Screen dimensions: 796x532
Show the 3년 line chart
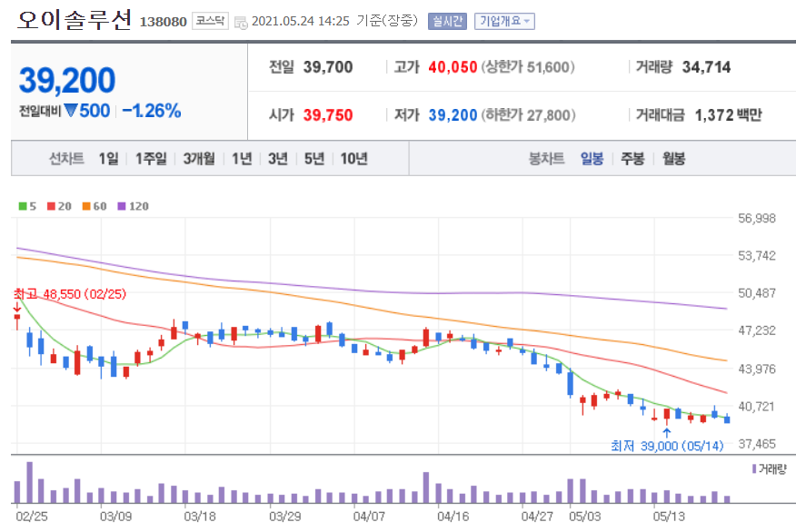tap(278, 159)
